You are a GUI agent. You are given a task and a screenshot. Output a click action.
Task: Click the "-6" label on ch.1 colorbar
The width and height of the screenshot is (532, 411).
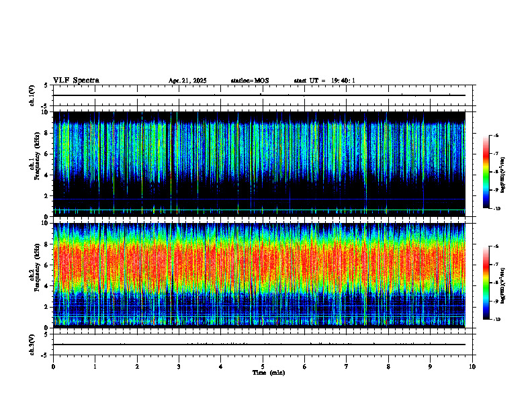(496, 136)
